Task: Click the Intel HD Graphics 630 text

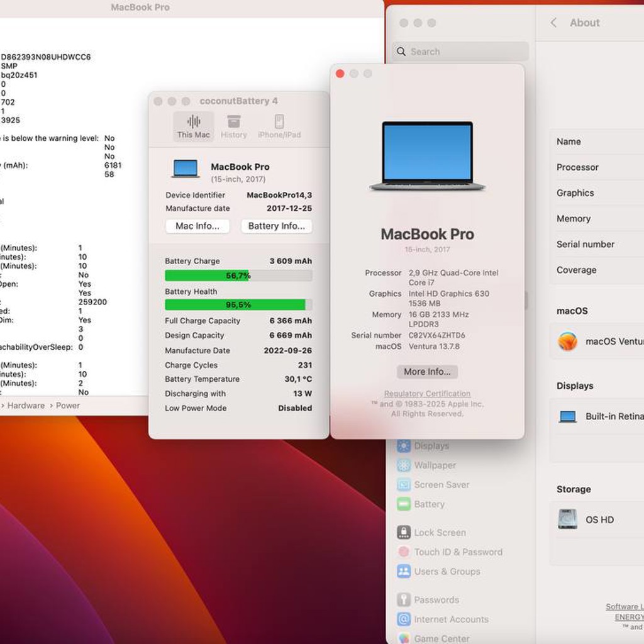Action: (448, 294)
